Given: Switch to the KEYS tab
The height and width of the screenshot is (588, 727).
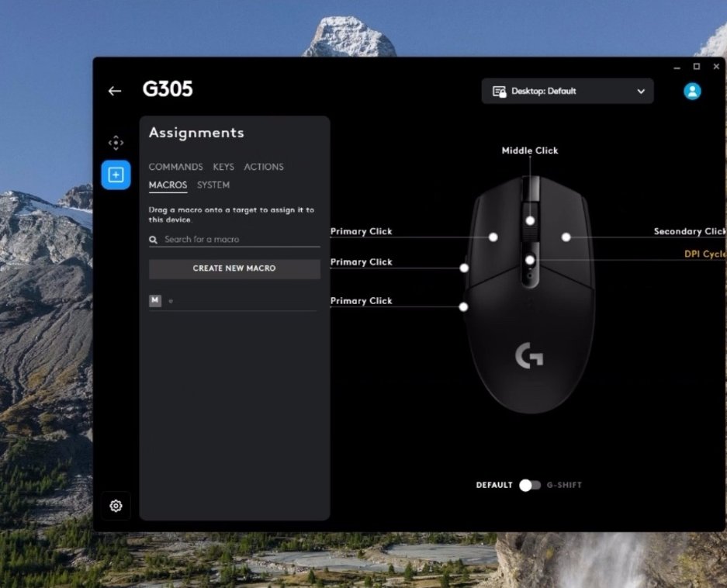Looking at the screenshot, I should pos(223,167).
